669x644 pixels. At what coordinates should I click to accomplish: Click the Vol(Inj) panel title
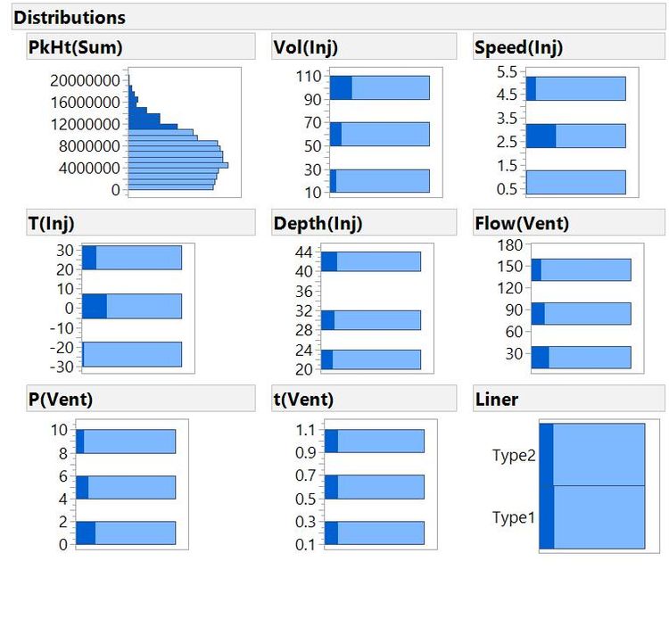306,47
